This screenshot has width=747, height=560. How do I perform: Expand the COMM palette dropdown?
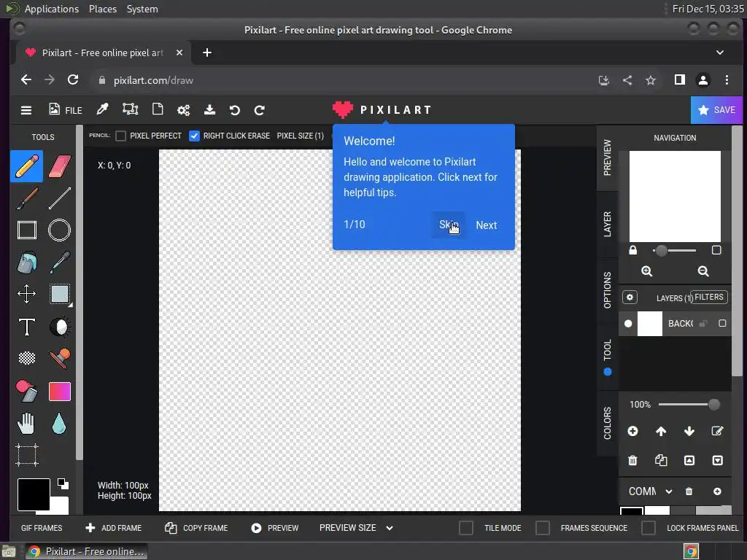coord(669,491)
